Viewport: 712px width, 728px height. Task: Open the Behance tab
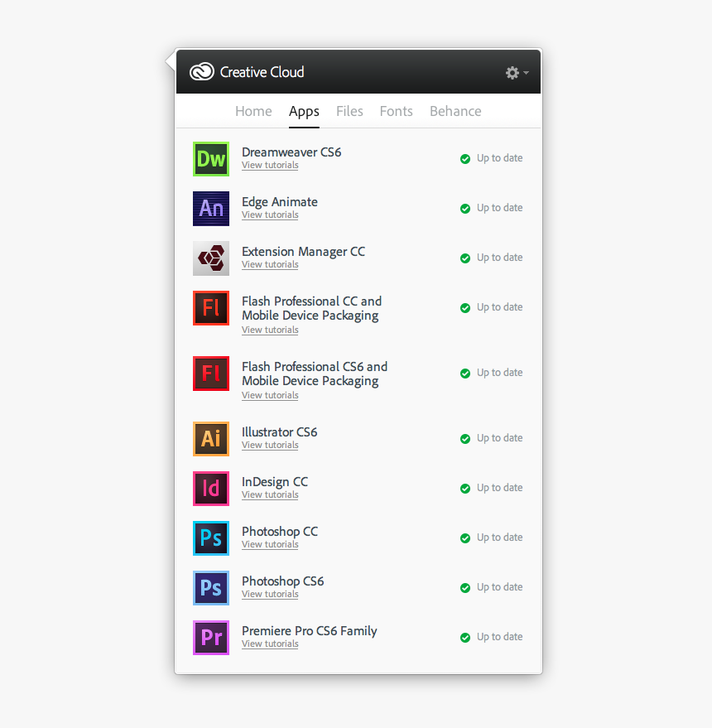pos(455,111)
